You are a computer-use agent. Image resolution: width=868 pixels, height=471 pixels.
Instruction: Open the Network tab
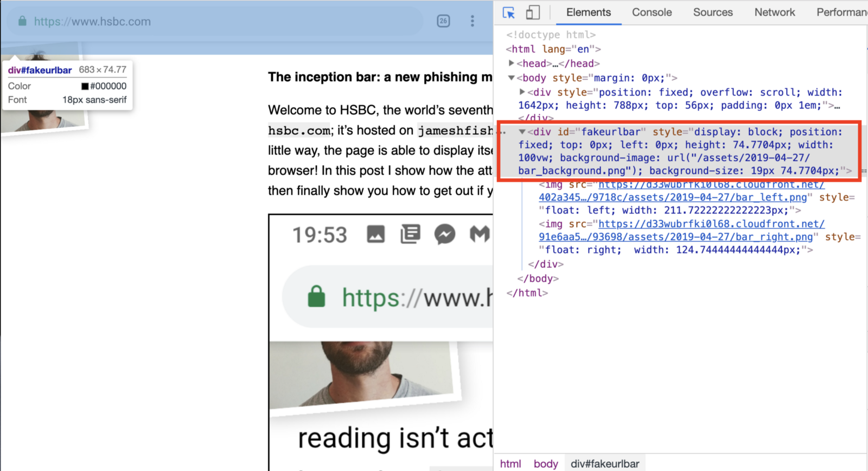click(774, 12)
